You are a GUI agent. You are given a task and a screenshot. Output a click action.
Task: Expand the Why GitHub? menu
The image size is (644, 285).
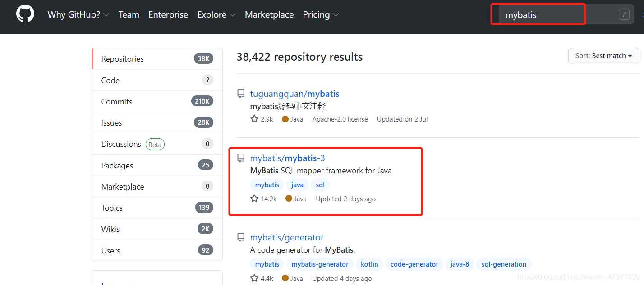tap(78, 14)
